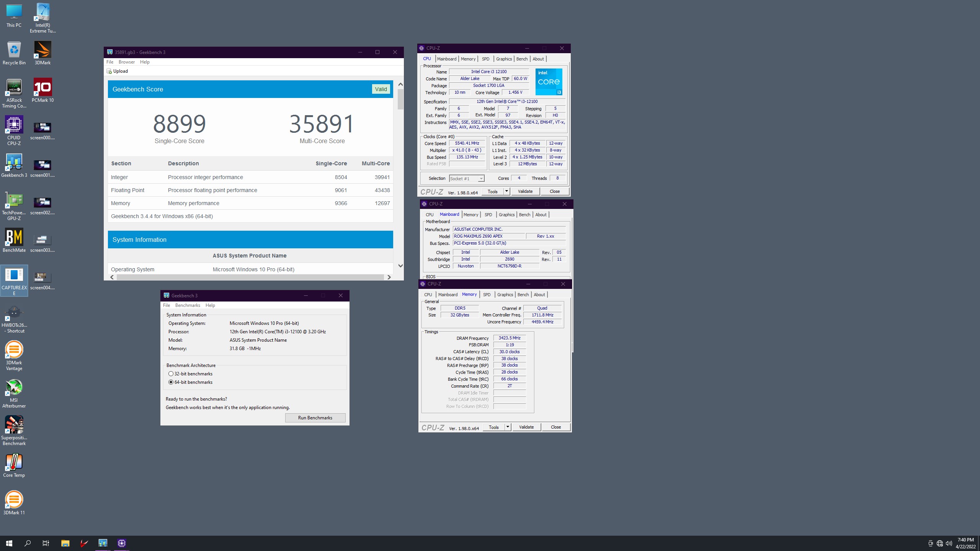Click Validate in Memory CPU-Z window
Viewport: 980px width, 551px height.
click(x=526, y=427)
